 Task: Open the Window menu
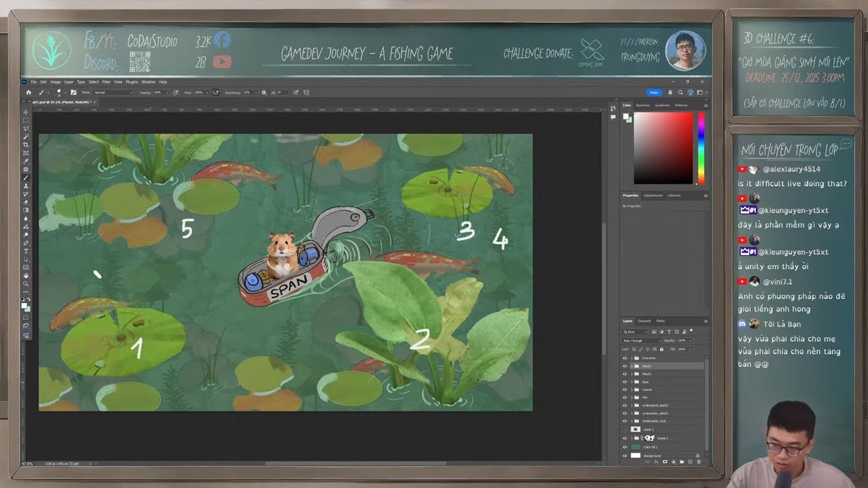148,82
